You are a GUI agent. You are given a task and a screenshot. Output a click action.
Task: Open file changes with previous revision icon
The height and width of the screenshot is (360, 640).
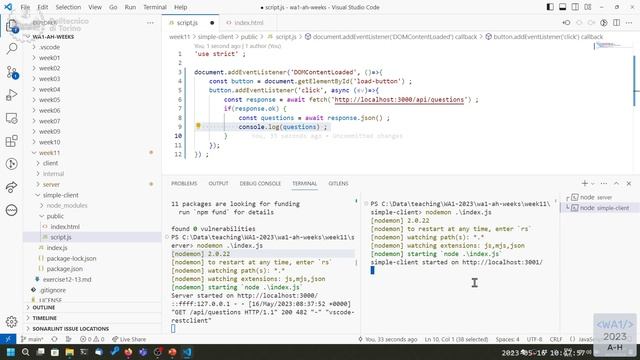pyautogui.click(x=567, y=23)
